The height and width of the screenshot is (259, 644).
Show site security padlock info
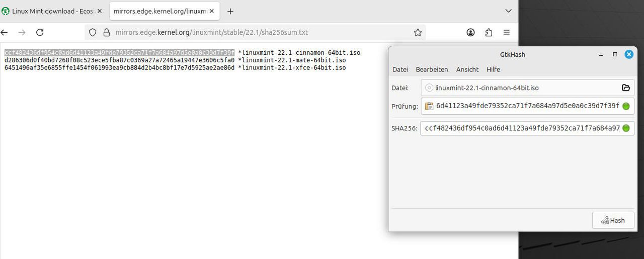(106, 32)
